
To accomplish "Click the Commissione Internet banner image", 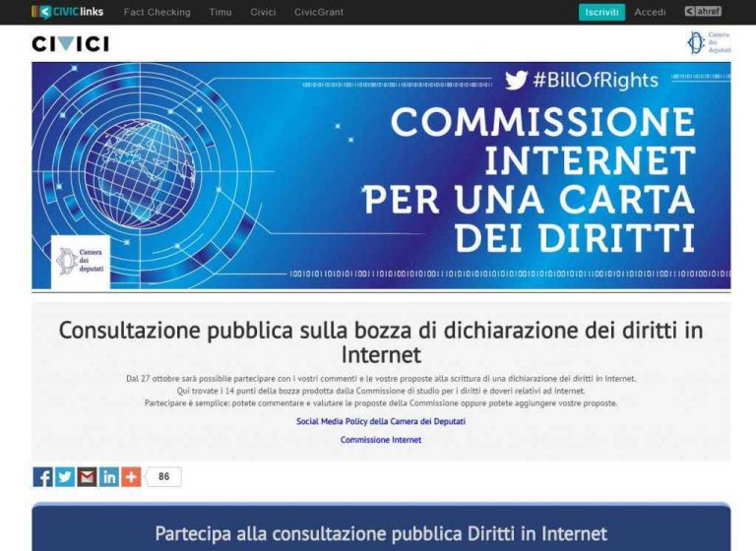I will click(x=381, y=176).
